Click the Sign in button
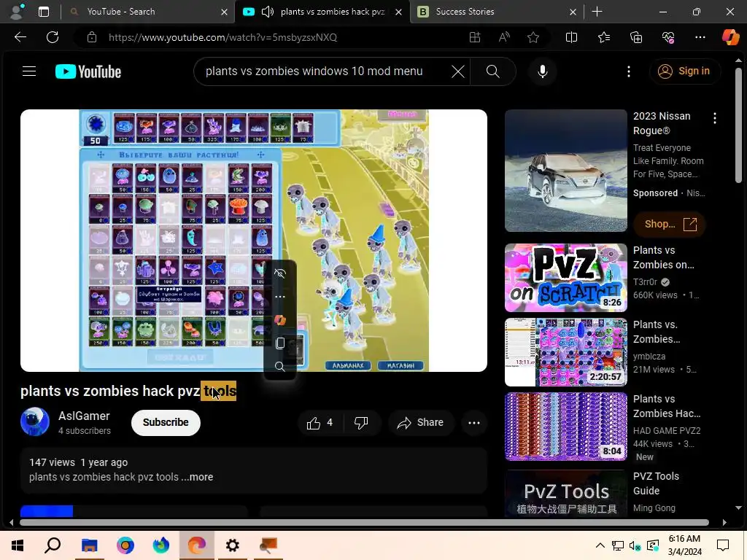 (x=684, y=71)
